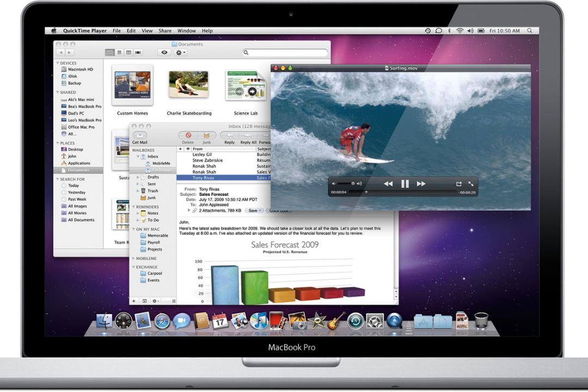Go back in the Documents Finder window
Screen dimensions: 588x392
pos(61,52)
